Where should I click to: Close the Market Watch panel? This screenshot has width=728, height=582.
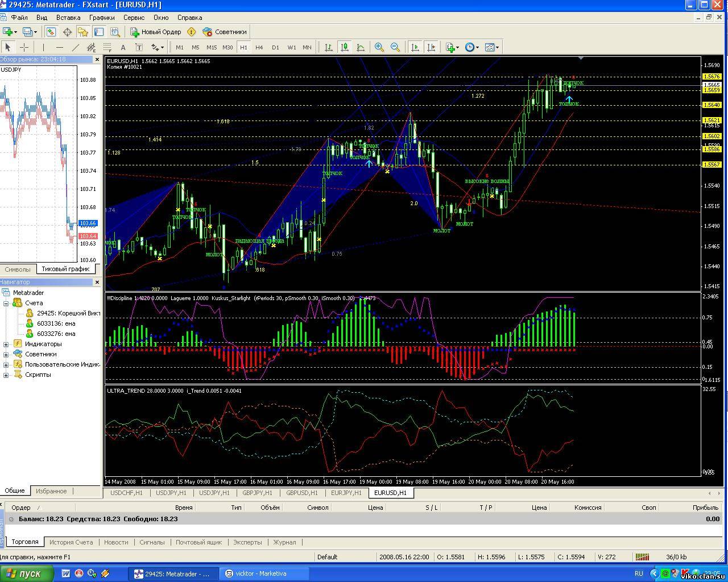(97, 59)
